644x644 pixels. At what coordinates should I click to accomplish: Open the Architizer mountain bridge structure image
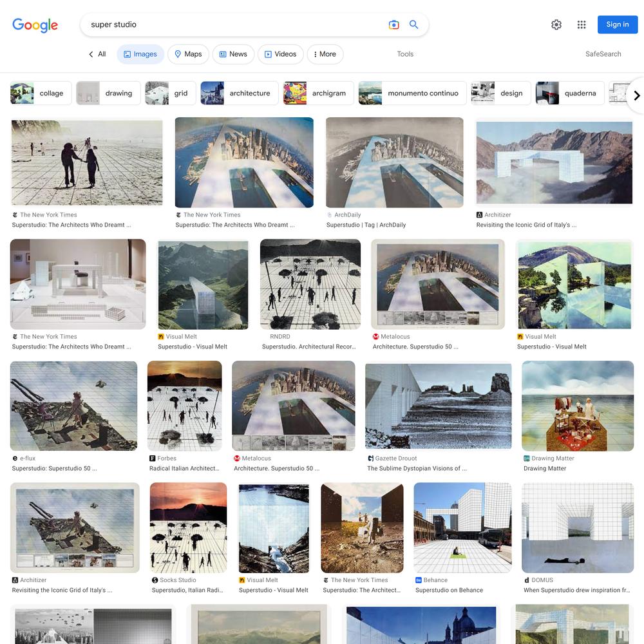pyautogui.click(x=554, y=162)
